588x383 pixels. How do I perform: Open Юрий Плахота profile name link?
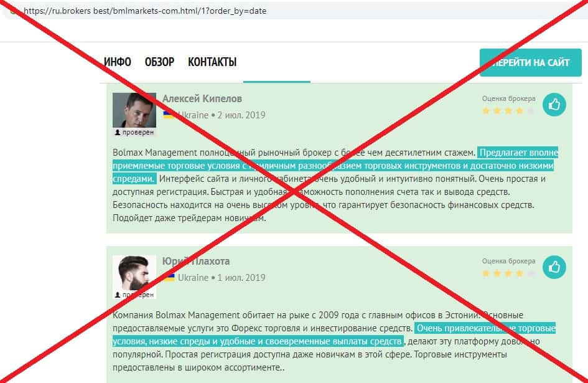(x=196, y=262)
